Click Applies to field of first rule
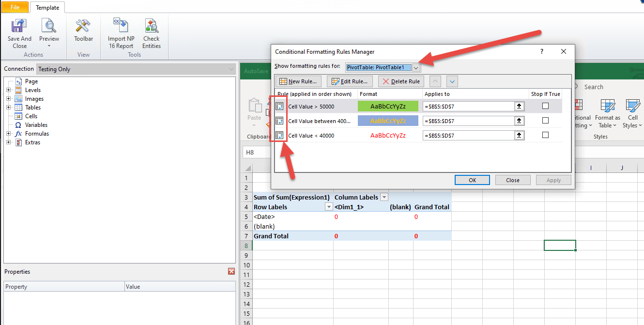Image resolution: width=644 pixels, height=325 pixels. pyautogui.click(x=468, y=106)
